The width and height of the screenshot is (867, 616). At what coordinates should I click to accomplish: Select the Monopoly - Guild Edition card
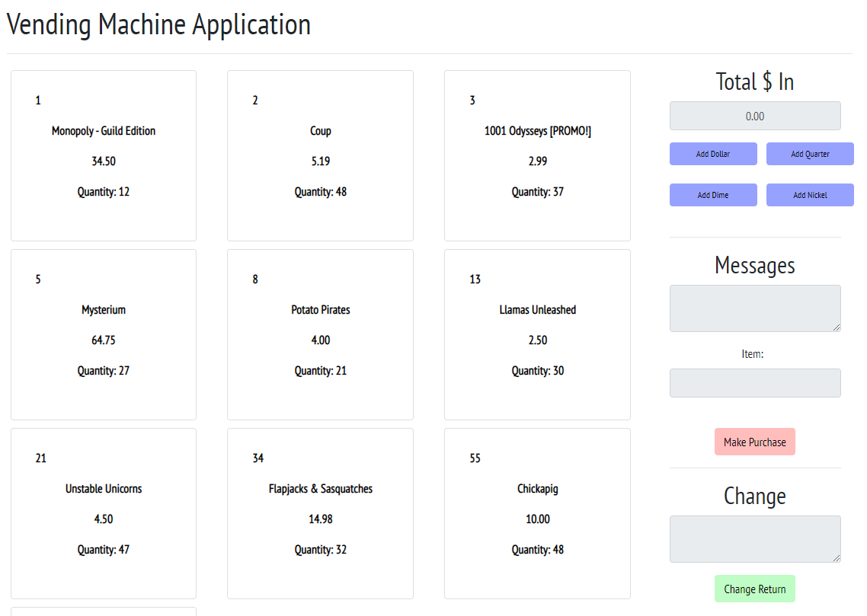pyautogui.click(x=104, y=155)
